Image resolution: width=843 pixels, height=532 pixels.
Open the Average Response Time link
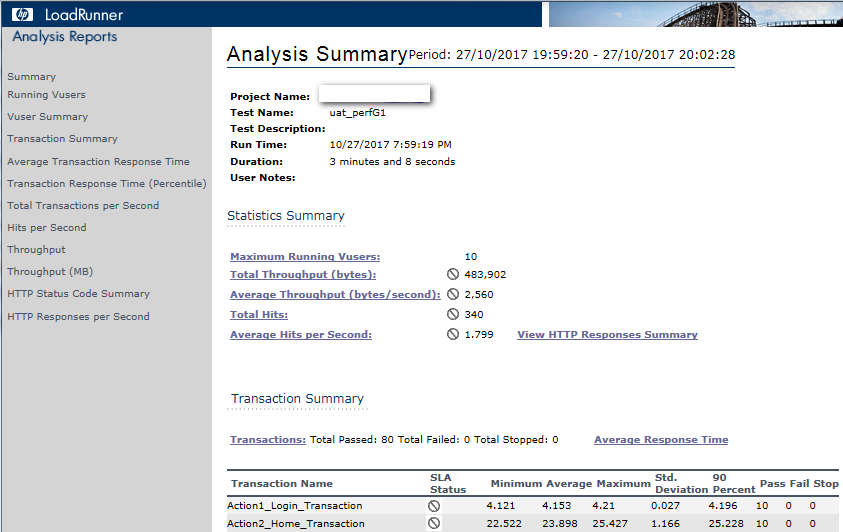pos(661,440)
